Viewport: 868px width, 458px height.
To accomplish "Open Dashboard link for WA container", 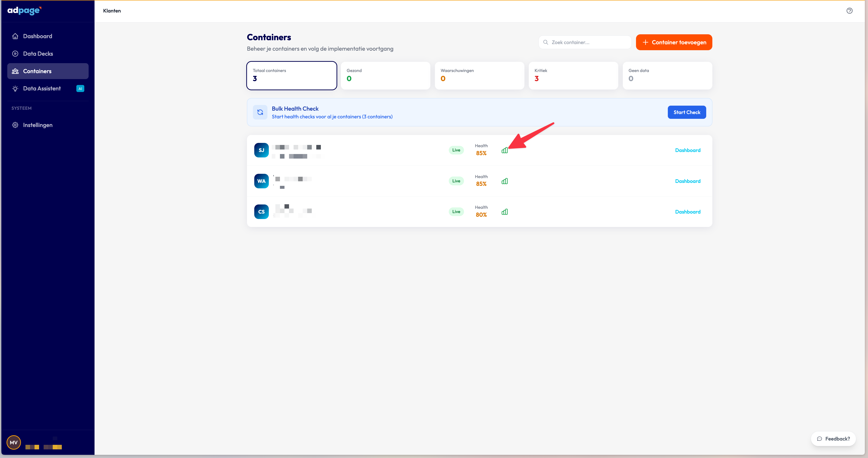I will [x=687, y=181].
